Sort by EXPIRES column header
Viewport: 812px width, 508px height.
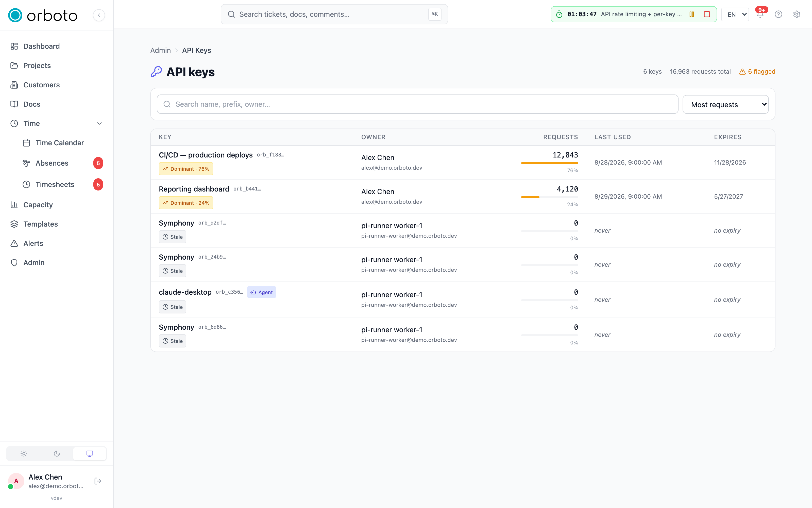728,137
